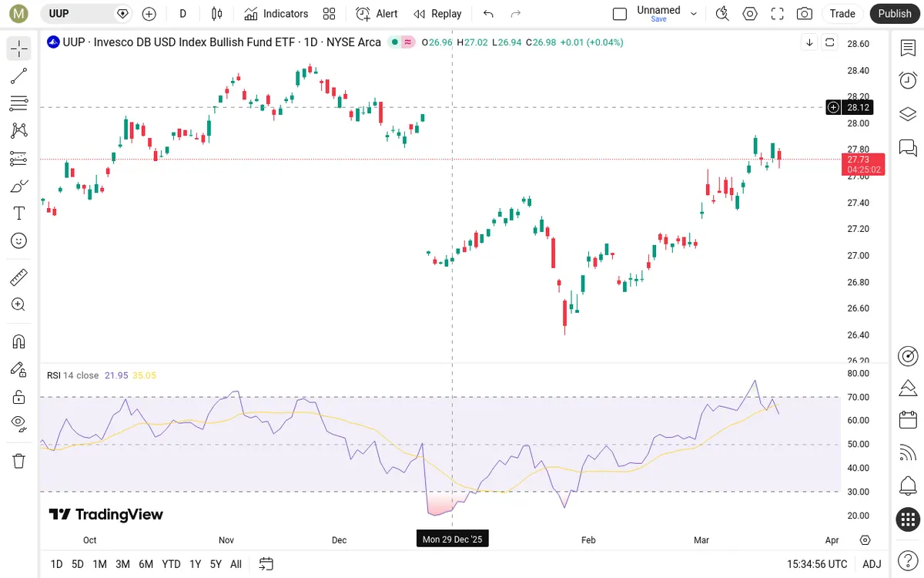Select the trend line drawing tool
This screenshot has width=924, height=578.
[19, 76]
